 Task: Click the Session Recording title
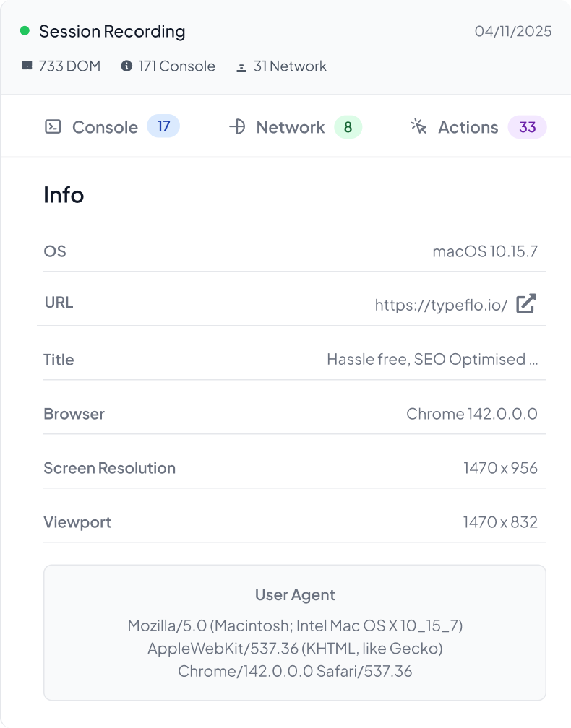coord(112,31)
